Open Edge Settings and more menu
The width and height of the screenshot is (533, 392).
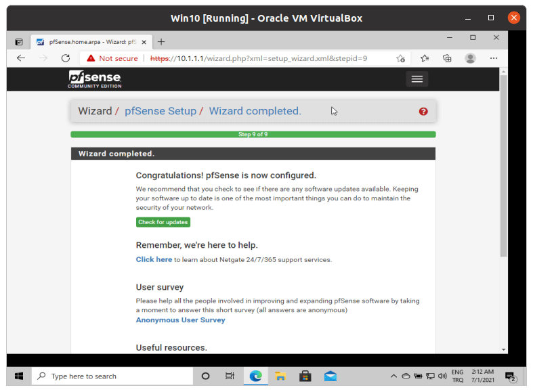[494, 58]
